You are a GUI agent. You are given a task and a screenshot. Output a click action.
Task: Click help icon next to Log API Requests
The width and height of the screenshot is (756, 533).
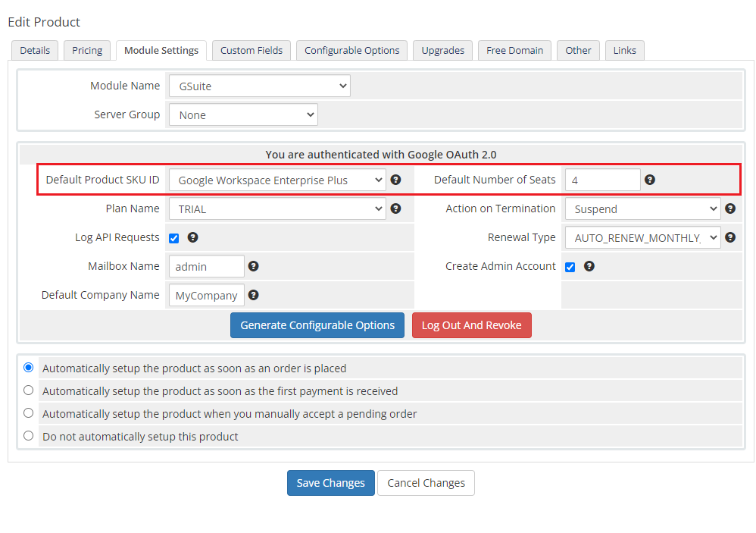coord(193,237)
